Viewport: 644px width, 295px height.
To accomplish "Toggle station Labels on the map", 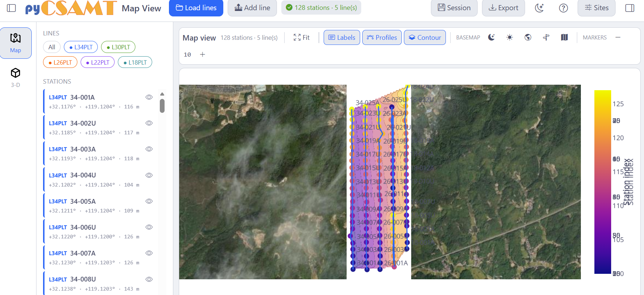I will click(342, 38).
